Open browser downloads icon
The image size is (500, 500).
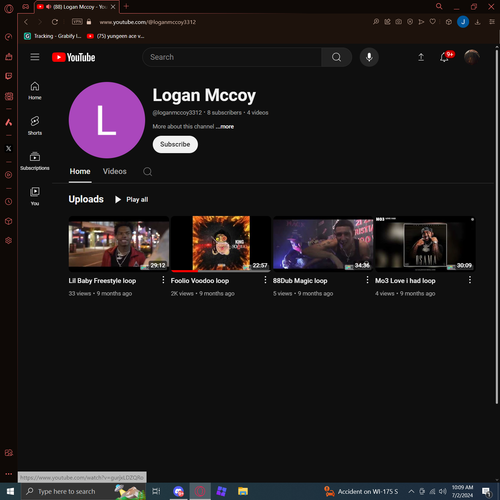(x=478, y=22)
